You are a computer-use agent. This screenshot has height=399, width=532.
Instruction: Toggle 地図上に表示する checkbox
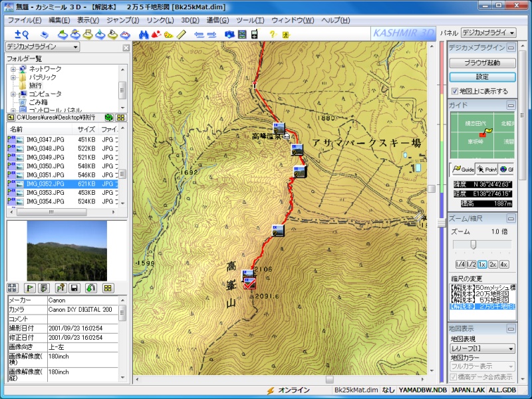455,91
